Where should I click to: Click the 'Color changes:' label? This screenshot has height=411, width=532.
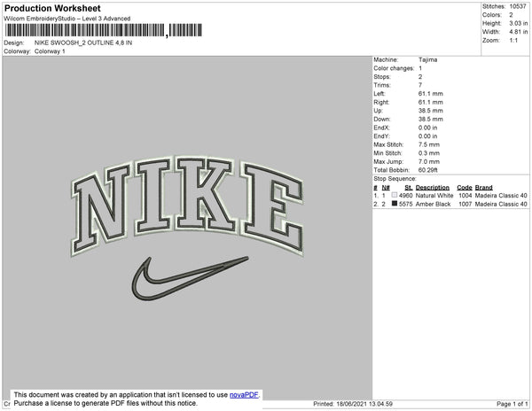tap(394, 68)
